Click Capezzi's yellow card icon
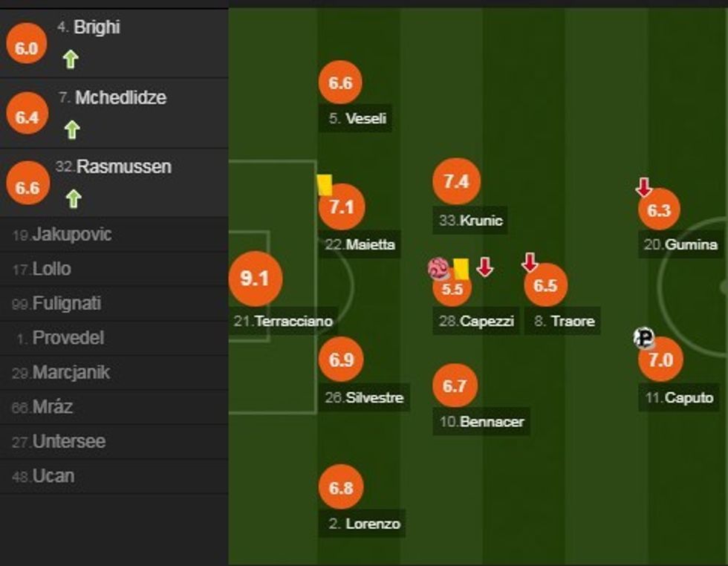 (x=461, y=268)
